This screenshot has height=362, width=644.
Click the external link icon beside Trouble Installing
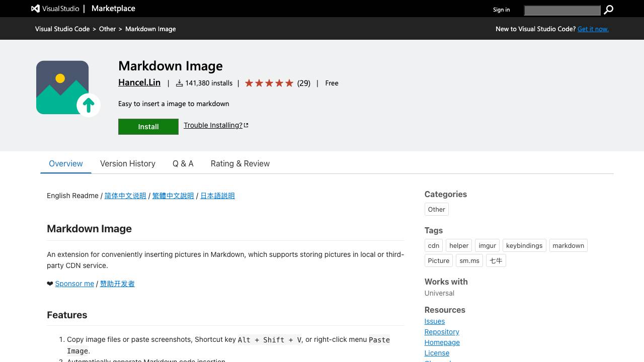coord(246,125)
